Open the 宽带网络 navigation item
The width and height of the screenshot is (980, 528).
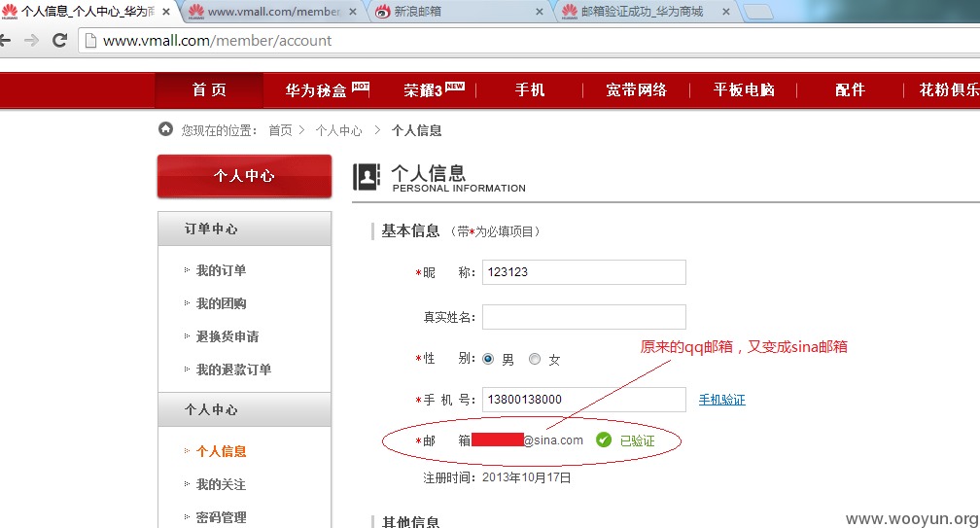pos(636,90)
